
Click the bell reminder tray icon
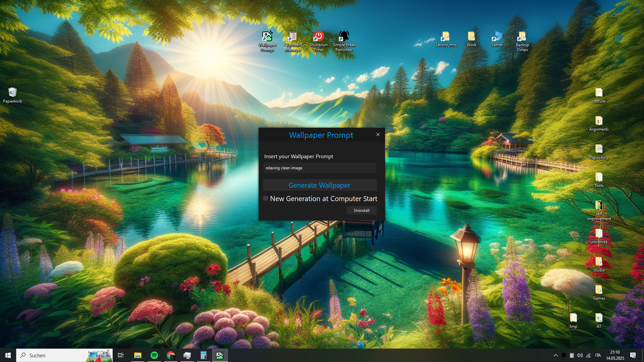tap(564, 355)
